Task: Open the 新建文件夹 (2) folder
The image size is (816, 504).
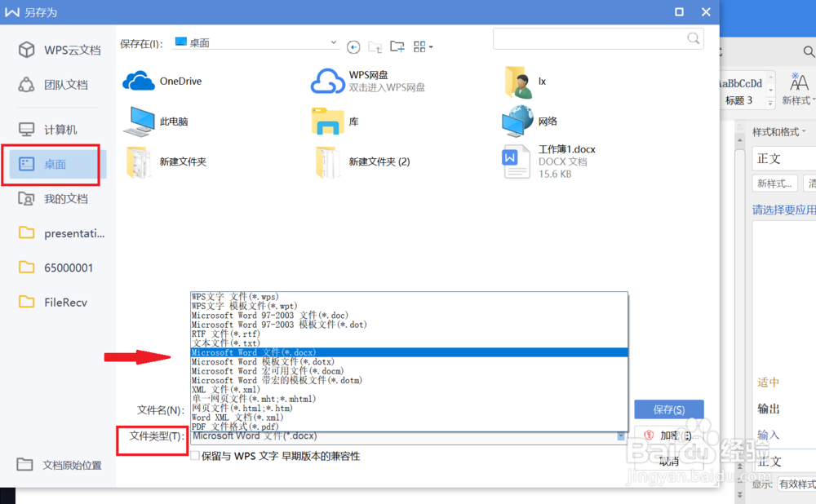Action: [x=363, y=161]
